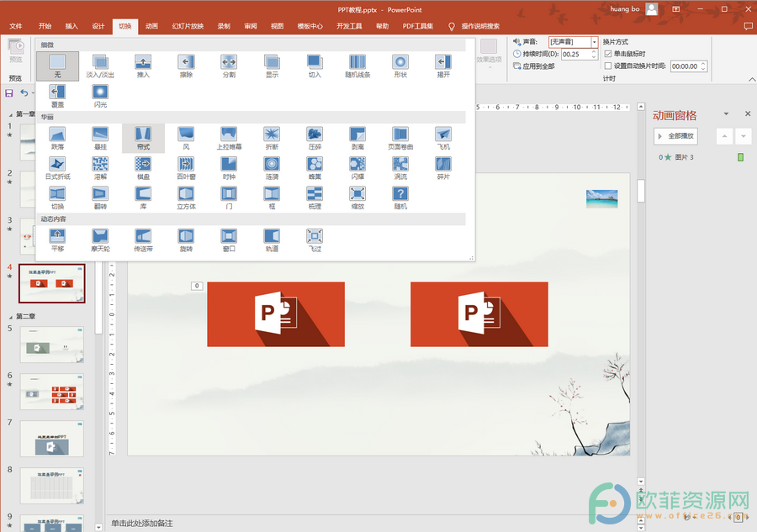Choose the 百叶窗 blinds transition
This screenshot has width=757, height=532.
186,168
